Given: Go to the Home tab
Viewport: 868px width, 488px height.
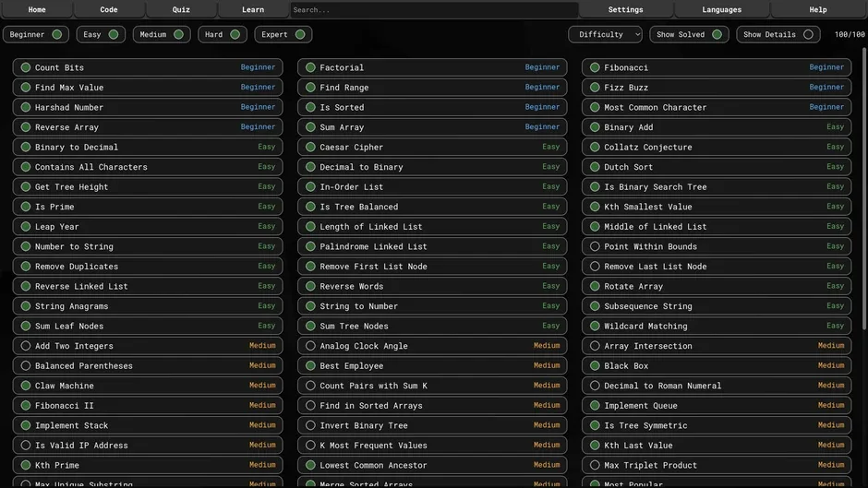Looking at the screenshot, I should point(37,9).
